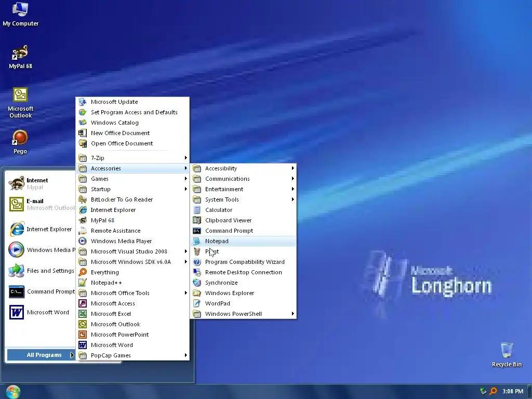Launch Microsoft Word from left pane
This screenshot has height=399, width=532.
click(x=41, y=312)
